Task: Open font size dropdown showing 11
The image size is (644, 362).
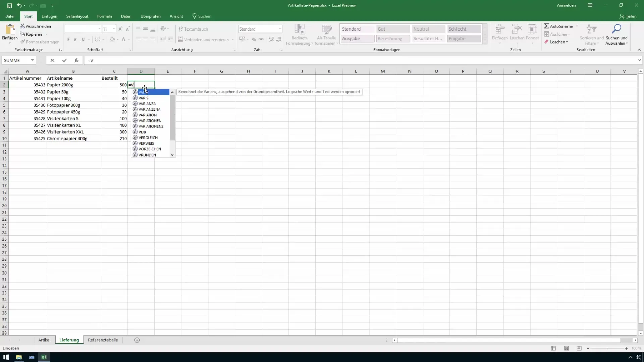Action: (114, 29)
